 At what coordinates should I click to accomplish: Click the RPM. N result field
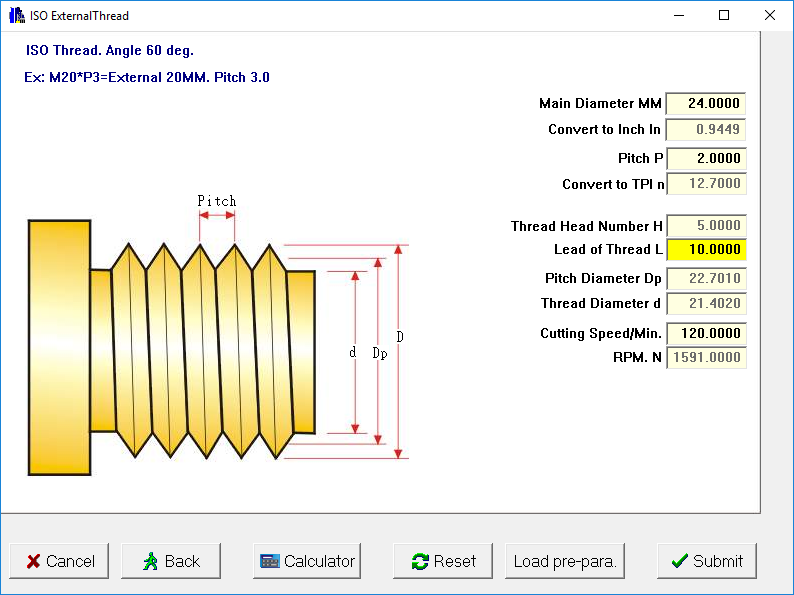click(705, 358)
